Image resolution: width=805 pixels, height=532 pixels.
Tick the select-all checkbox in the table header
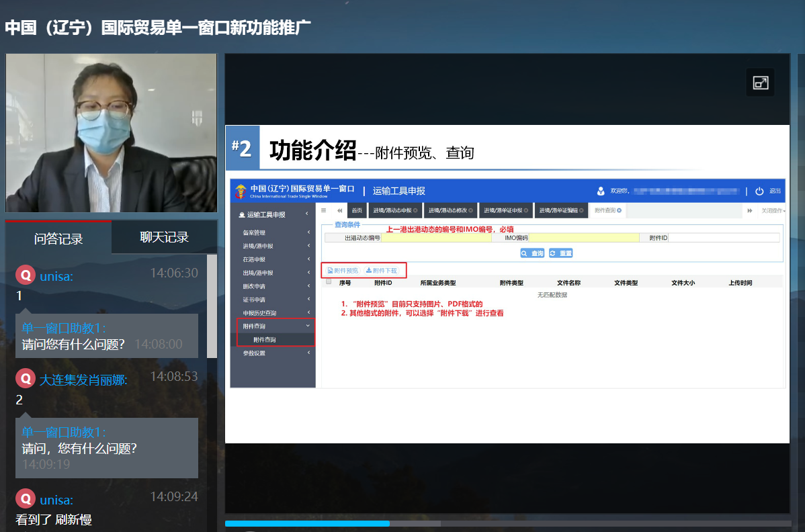coord(329,282)
